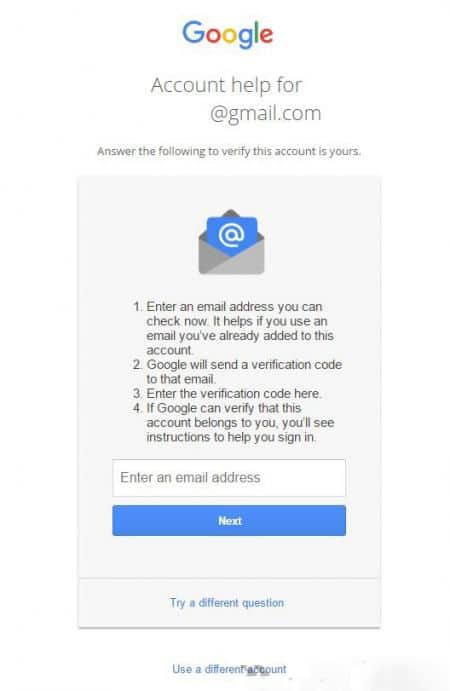Focus the Enter an email address field

coord(229,478)
